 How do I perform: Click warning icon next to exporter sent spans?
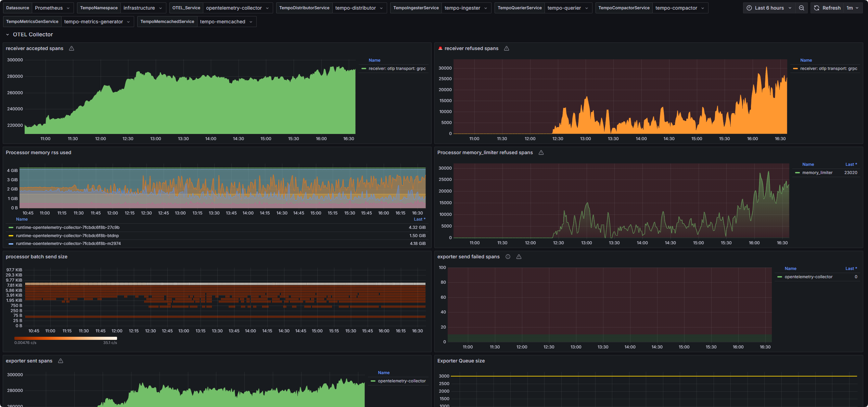coord(61,361)
